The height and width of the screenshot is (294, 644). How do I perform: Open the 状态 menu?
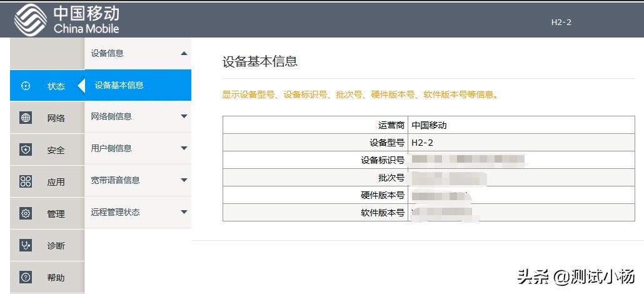pyautogui.click(x=48, y=86)
